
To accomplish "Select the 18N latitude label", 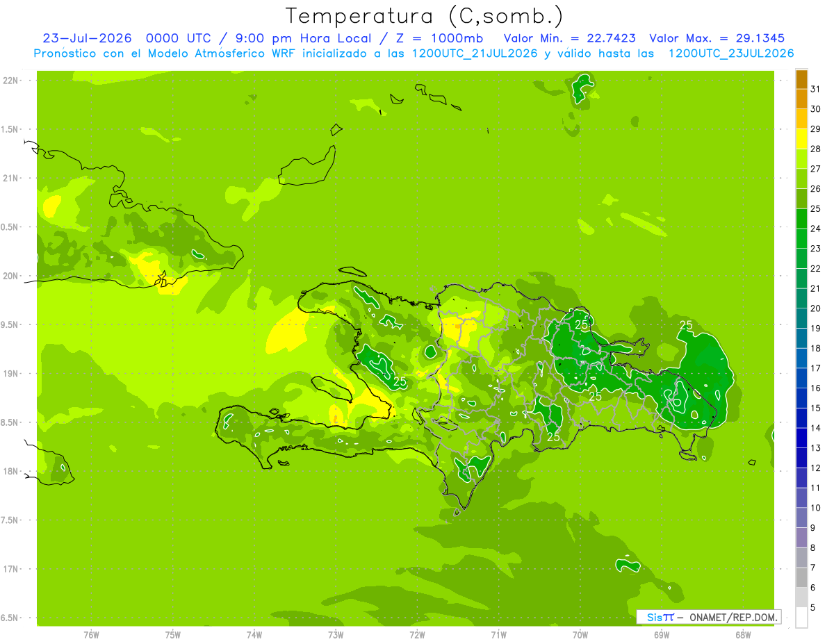I will tap(10, 471).
